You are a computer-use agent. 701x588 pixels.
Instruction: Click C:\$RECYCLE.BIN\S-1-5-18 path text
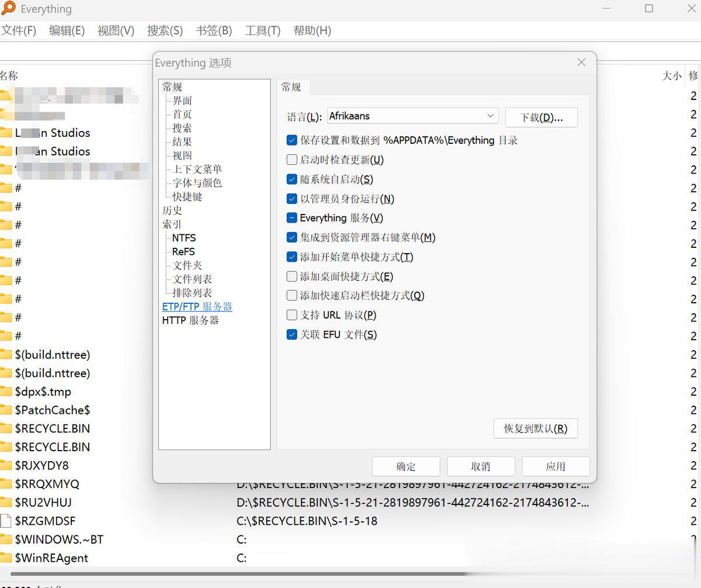(x=307, y=521)
